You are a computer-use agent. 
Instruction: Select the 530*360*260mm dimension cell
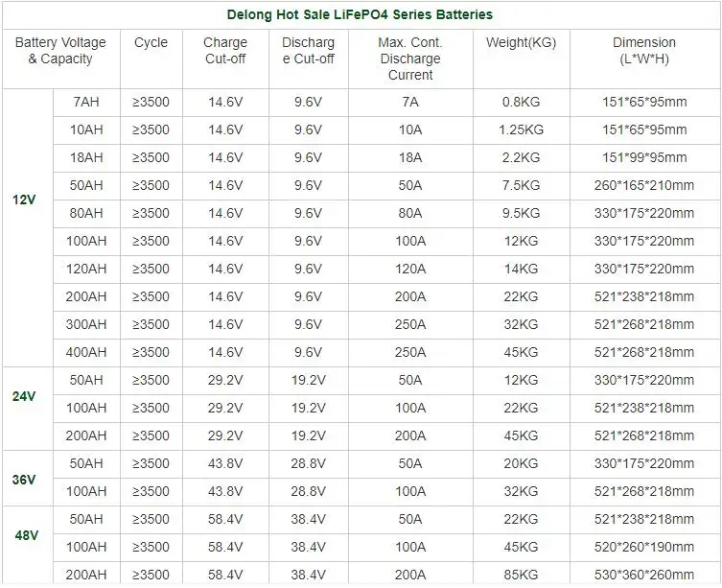[643, 576]
